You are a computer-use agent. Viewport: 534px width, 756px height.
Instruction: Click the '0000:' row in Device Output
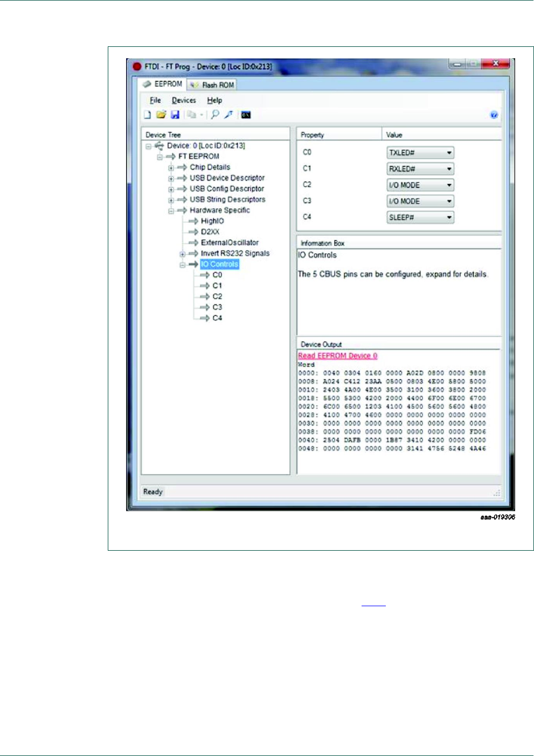(x=392, y=373)
